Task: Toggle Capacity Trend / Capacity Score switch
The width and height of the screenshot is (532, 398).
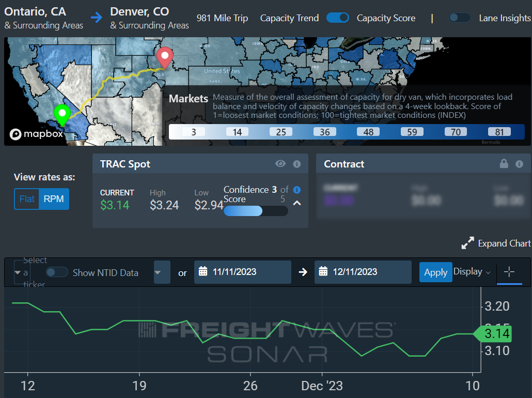Action: pyautogui.click(x=338, y=18)
